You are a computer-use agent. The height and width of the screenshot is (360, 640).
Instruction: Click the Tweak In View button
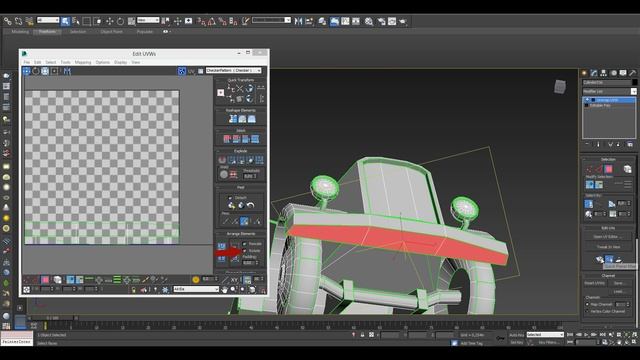(x=608, y=247)
